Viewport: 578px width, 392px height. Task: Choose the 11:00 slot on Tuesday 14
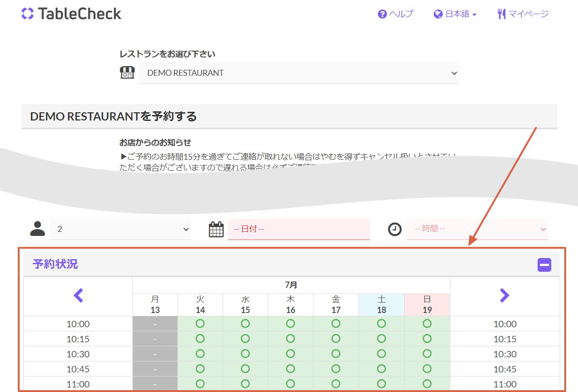coord(200,383)
